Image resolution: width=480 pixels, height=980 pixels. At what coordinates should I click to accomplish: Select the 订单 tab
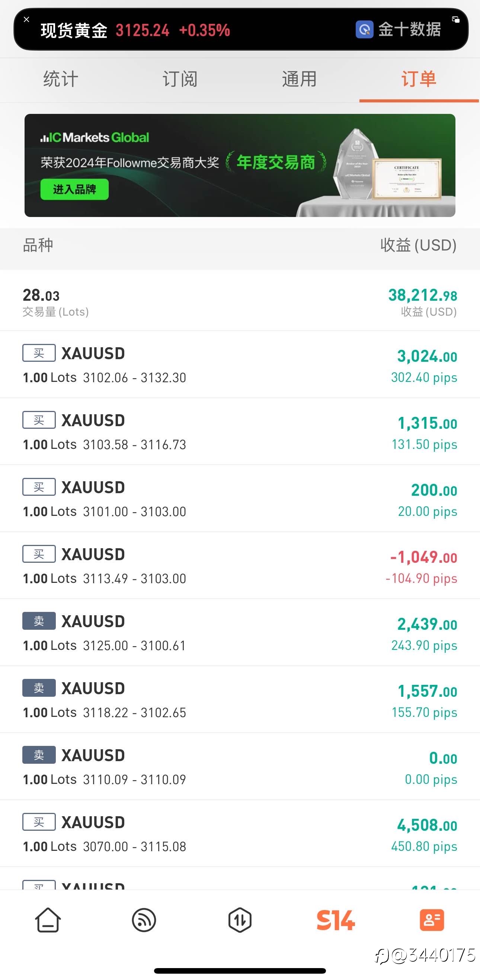[x=419, y=79]
